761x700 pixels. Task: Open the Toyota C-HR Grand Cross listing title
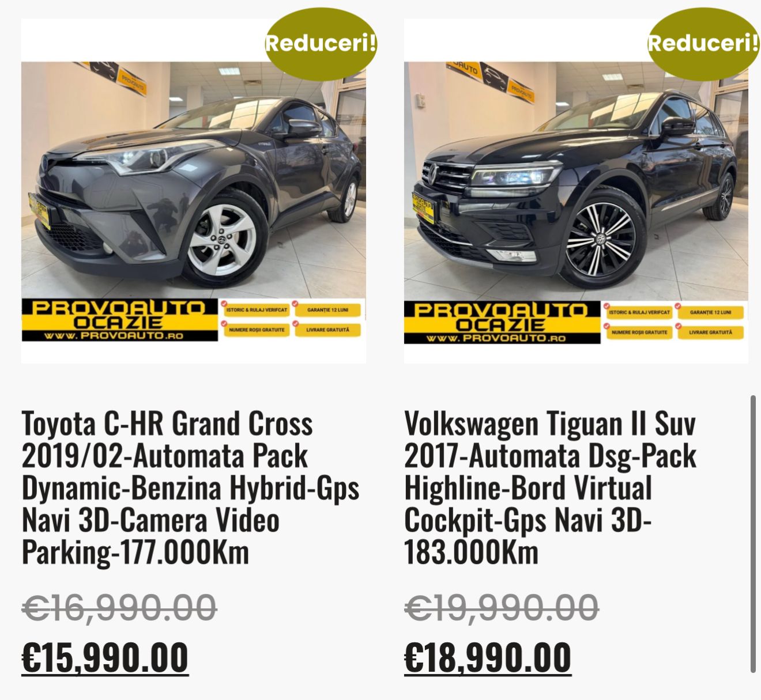pos(190,487)
